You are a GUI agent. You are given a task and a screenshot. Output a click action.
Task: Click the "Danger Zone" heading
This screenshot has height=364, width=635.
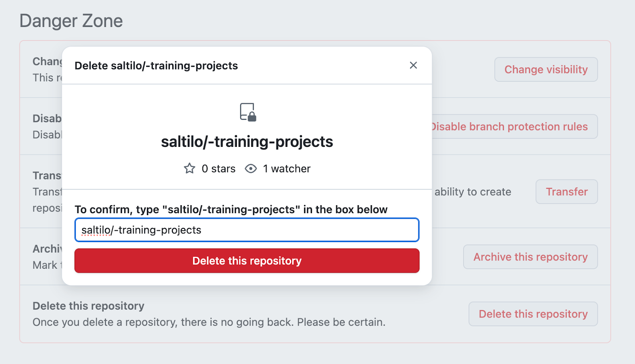pos(71,21)
